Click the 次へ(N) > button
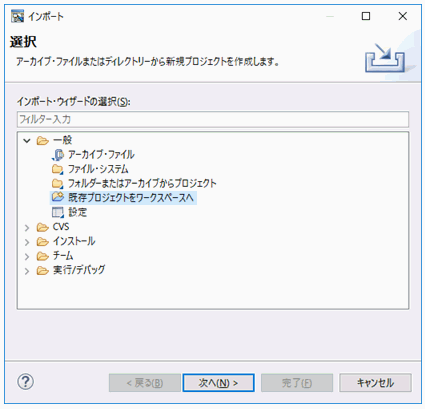The width and height of the screenshot is (425, 409). click(x=218, y=383)
